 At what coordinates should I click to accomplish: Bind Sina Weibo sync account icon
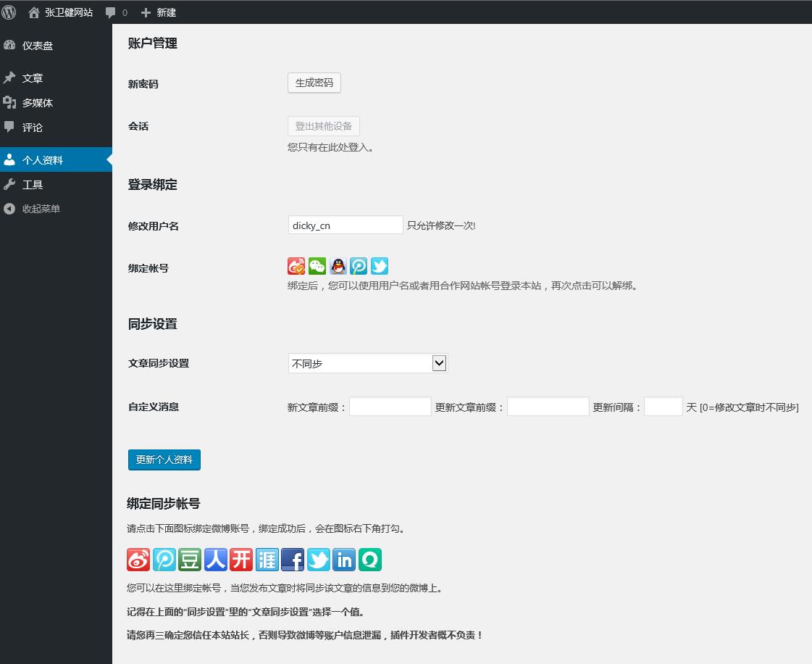click(138, 560)
